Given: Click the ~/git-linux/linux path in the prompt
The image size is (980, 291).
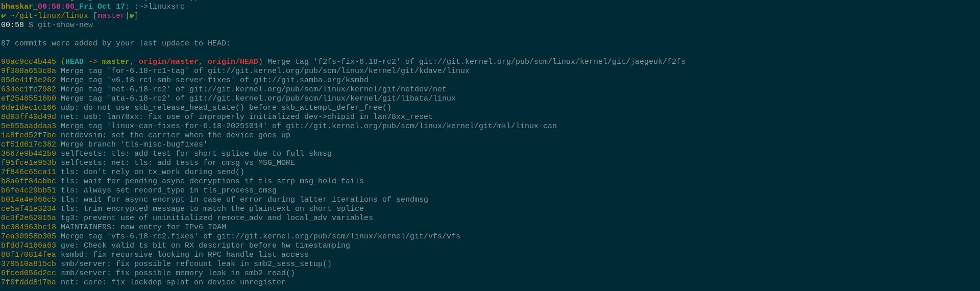Looking at the screenshot, I should pos(49,16).
